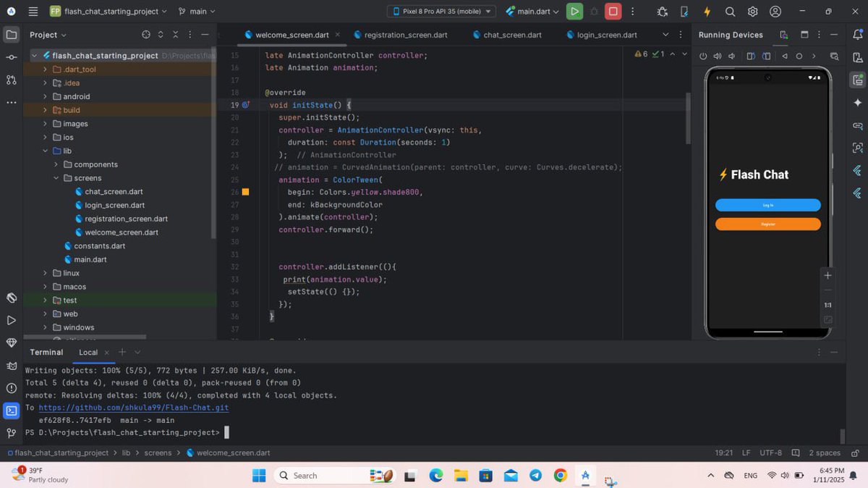Tap Log In button in emulator
Screen dimensions: 868x488
click(768, 205)
